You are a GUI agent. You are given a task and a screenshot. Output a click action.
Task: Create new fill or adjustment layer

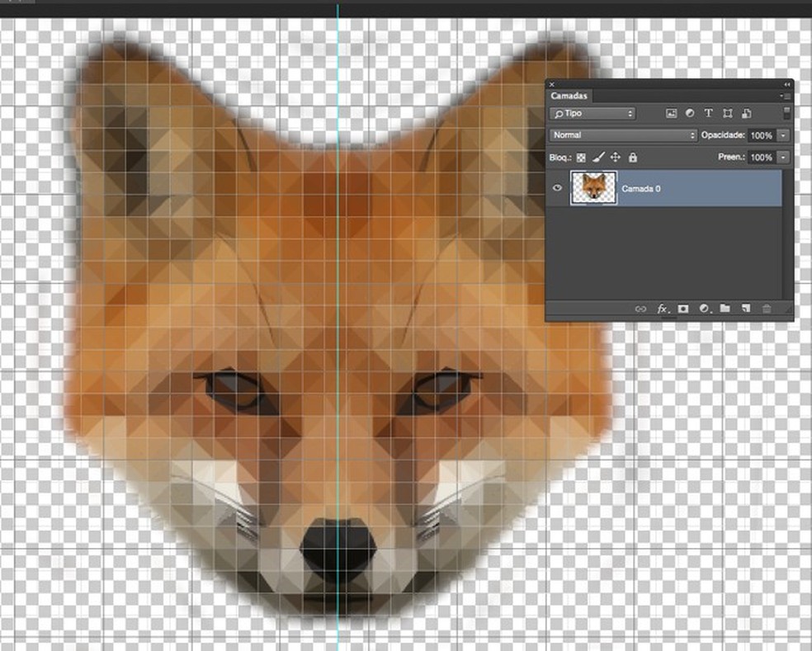(x=704, y=309)
